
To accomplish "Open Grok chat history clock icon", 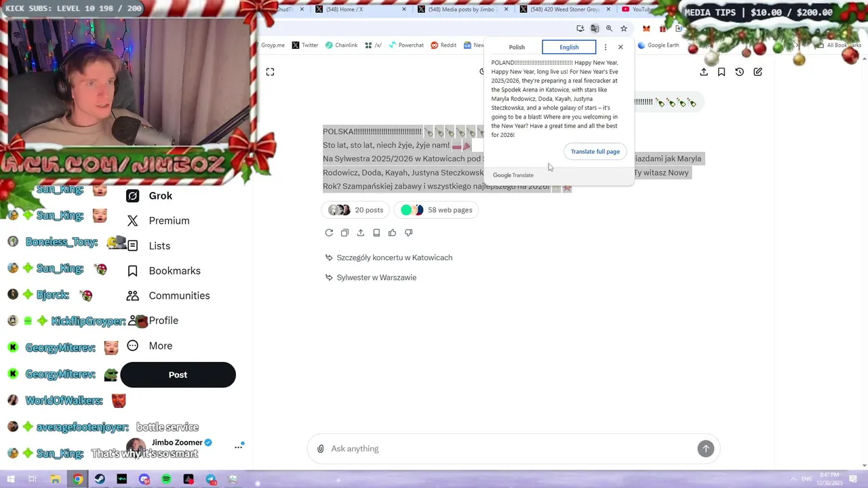I will pyautogui.click(x=740, y=72).
